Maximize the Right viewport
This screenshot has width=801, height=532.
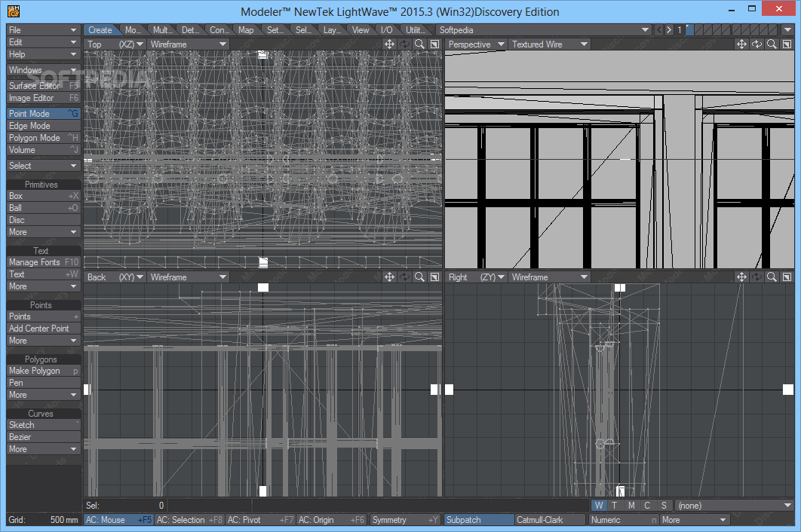787,277
